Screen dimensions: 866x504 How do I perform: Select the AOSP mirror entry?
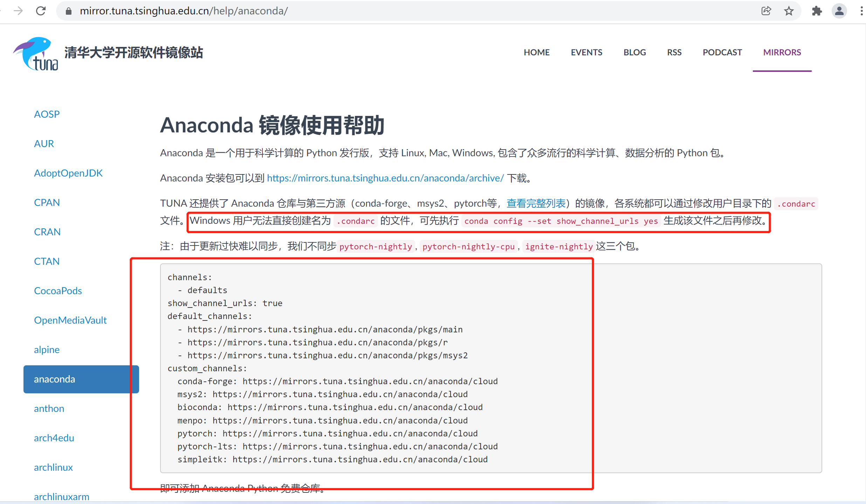[47, 114]
